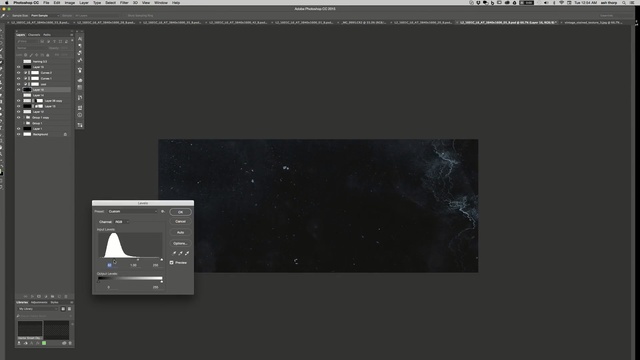This screenshot has width=640, height=360.
Task: Pick the gray point eyedropper in Levels
Action: [180, 253]
